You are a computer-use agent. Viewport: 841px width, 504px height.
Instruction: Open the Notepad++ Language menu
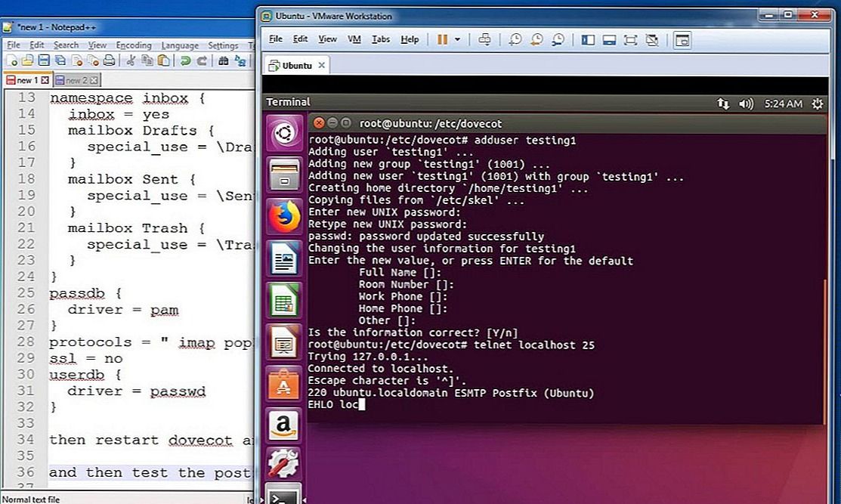(x=180, y=45)
